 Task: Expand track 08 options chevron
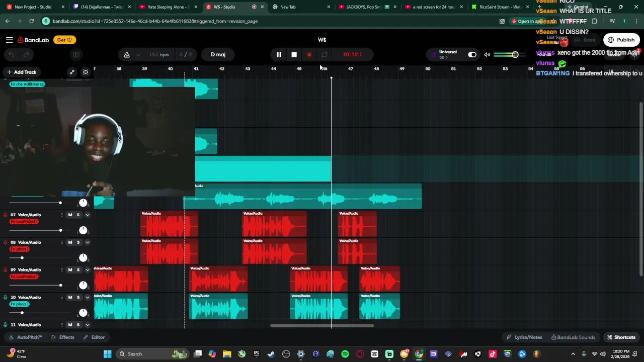click(87, 242)
